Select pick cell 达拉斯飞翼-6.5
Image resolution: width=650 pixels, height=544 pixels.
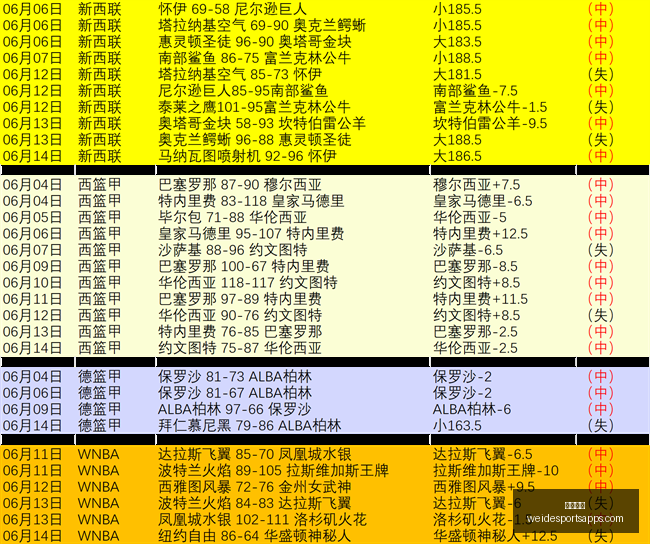click(x=483, y=454)
